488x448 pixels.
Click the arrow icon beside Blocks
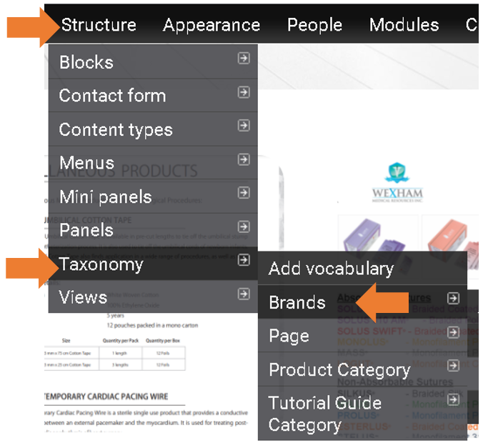244,59
